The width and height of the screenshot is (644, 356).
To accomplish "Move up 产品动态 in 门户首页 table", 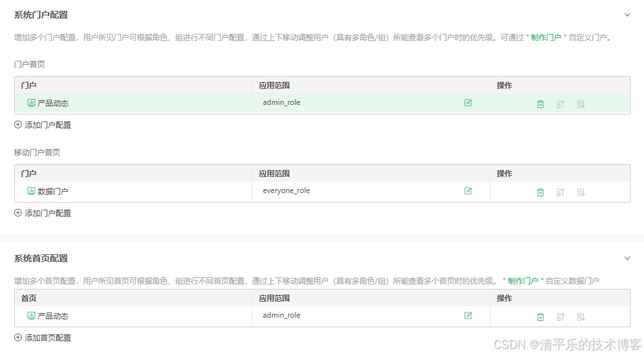I will (561, 104).
